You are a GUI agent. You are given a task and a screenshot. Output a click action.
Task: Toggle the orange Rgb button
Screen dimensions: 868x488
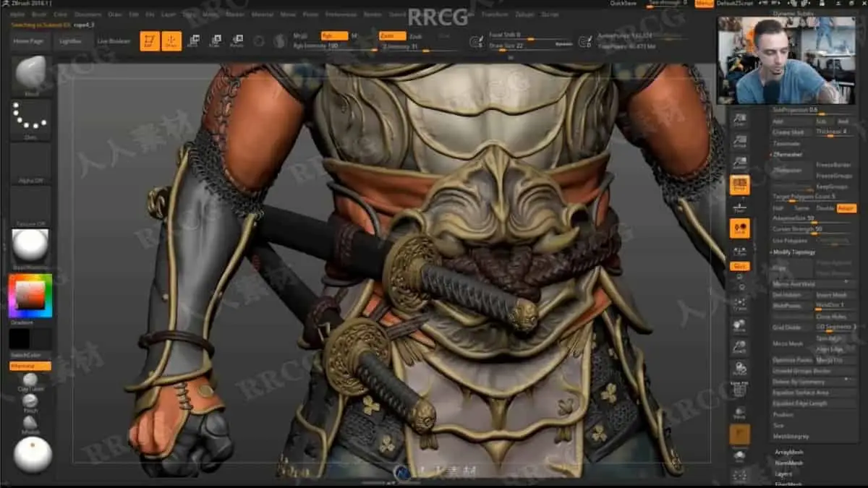pyautogui.click(x=334, y=35)
